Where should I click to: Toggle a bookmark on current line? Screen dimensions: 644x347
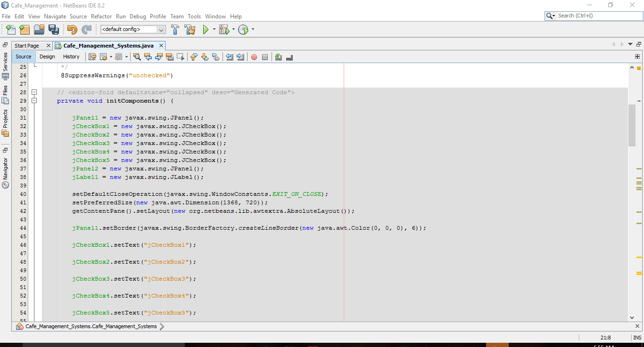(216, 56)
